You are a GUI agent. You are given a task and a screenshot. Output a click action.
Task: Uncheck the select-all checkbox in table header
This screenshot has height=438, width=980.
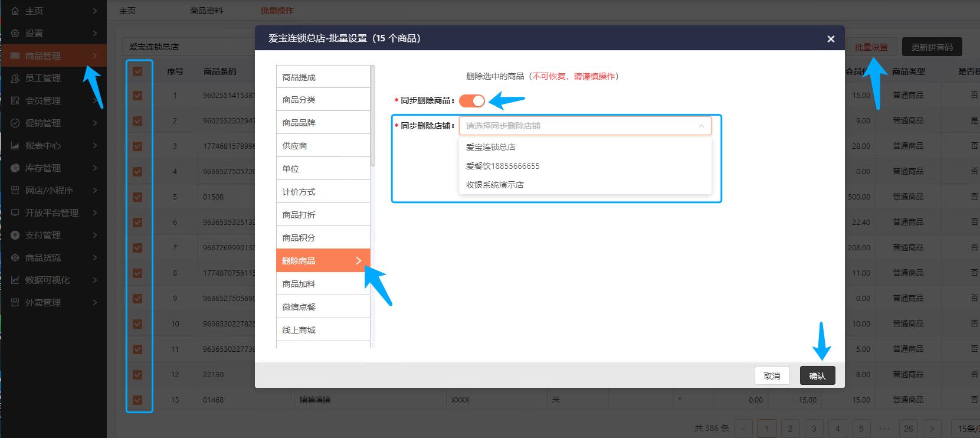pos(137,71)
